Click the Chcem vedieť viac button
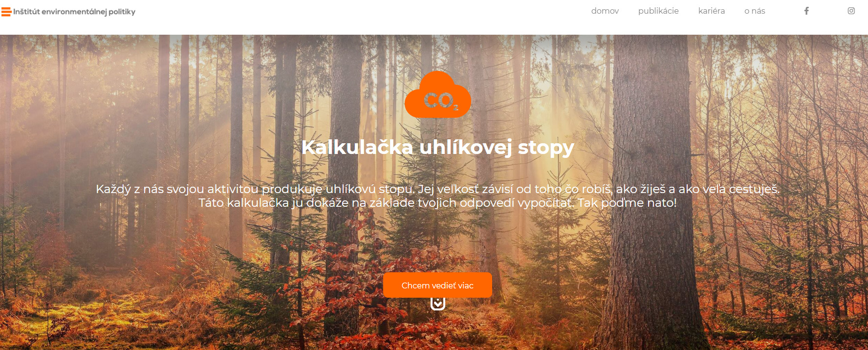Screen dimensions: 868x350 (437, 285)
